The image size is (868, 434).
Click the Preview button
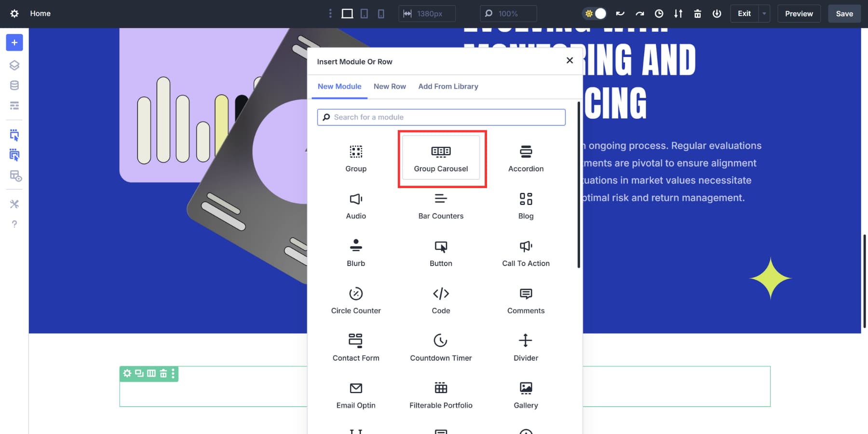799,14
